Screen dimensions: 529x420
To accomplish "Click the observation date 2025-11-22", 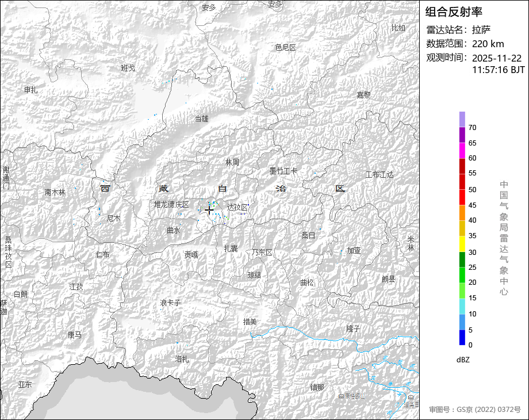I will coord(497,58).
